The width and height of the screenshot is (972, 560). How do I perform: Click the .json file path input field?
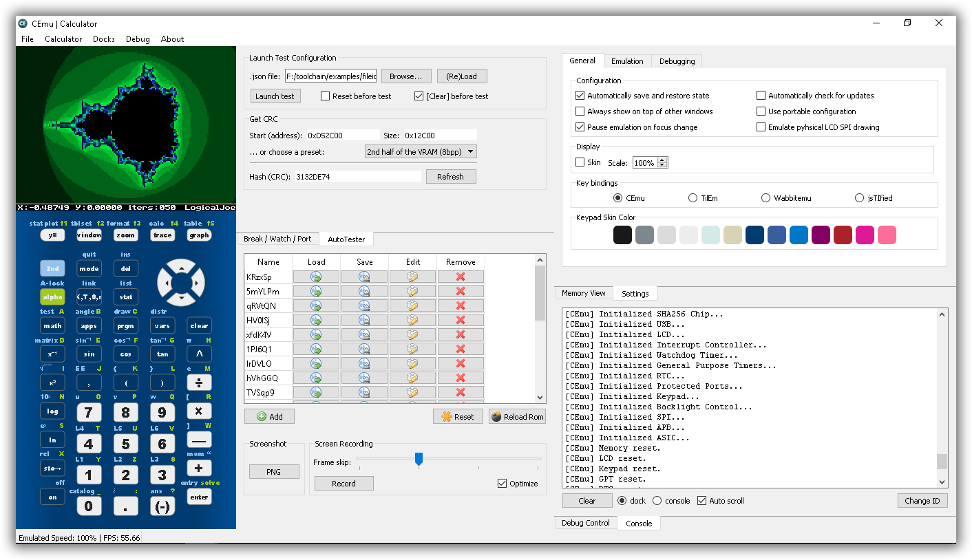329,76
